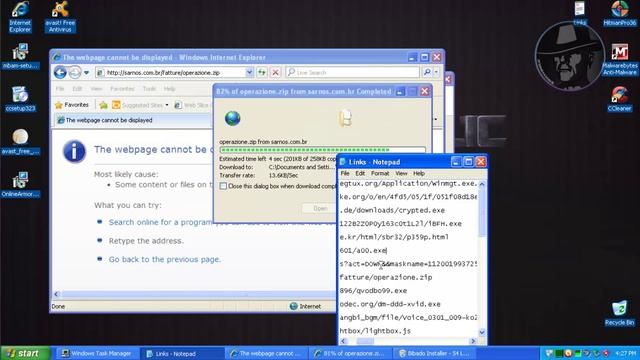This screenshot has width=640, height=360.
Task: Click Open button in download dialog
Action: pos(320,208)
